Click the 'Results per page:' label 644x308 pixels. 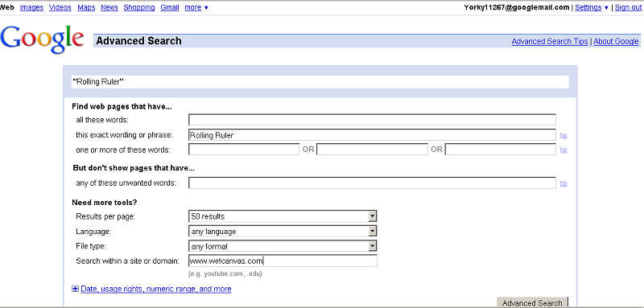(105, 216)
